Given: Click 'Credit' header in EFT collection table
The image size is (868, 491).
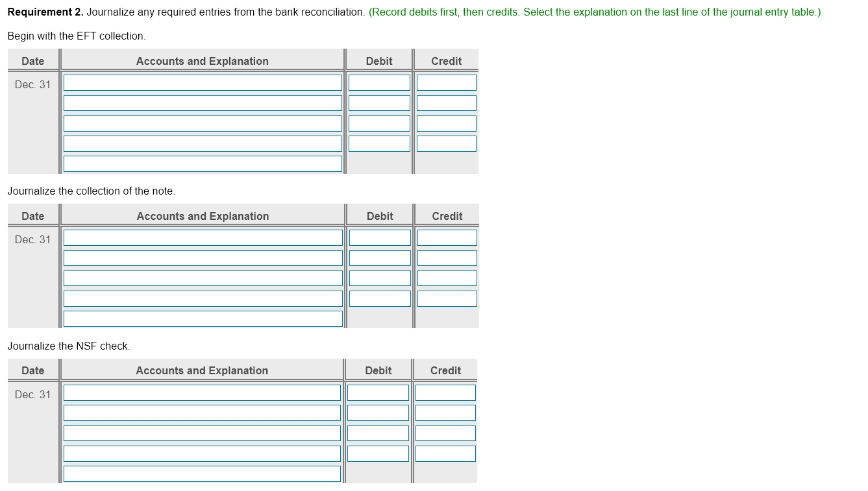Looking at the screenshot, I should click(447, 61).
